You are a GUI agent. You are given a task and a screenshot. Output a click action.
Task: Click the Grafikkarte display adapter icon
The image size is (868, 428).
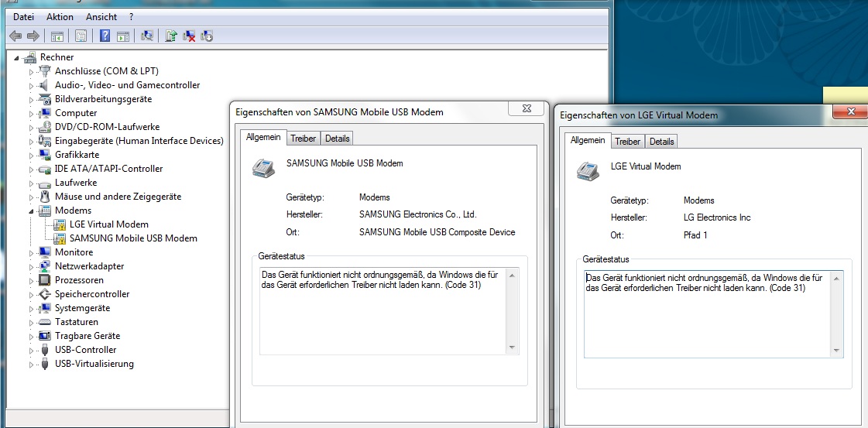click(x=45, y=155)
